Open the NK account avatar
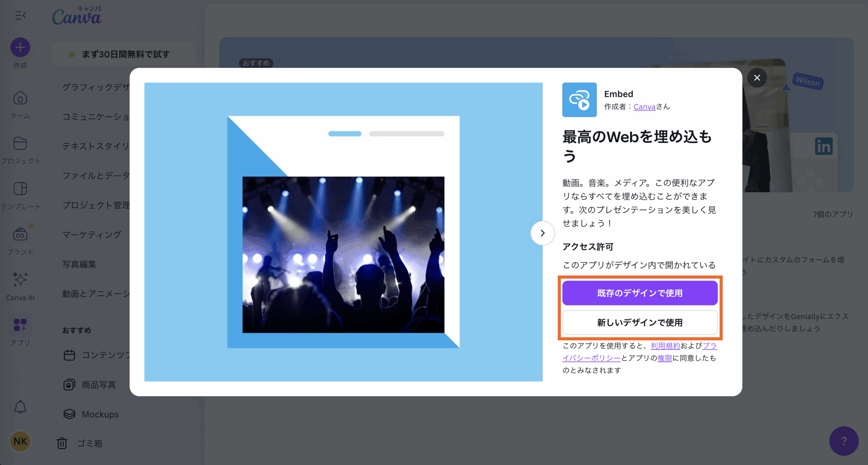 coord(20,441)
